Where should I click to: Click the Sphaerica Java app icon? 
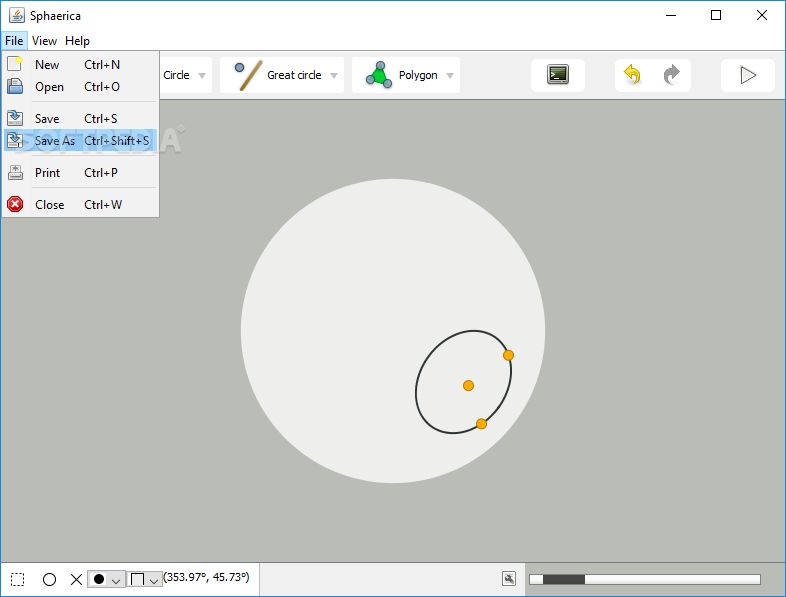click(x=17, y=16)
